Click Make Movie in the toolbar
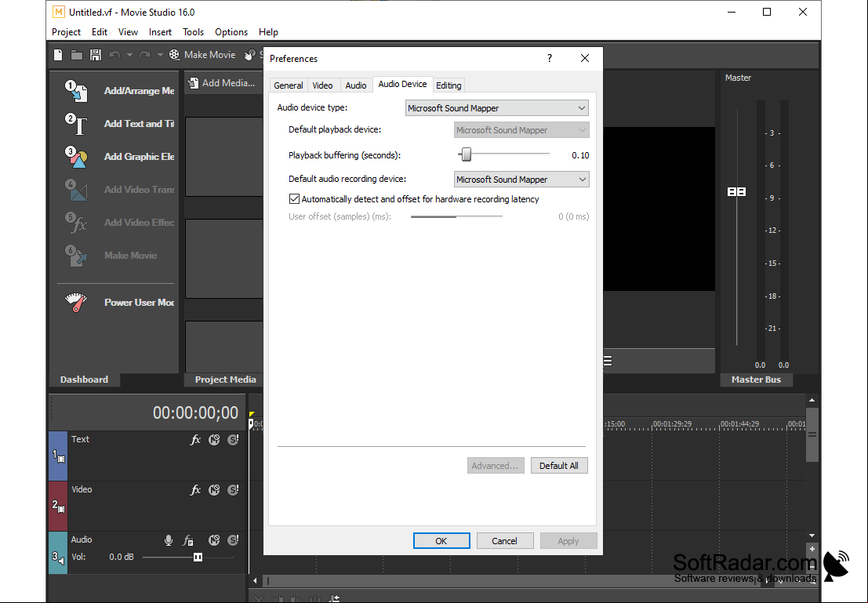The image size is (868, 603). pos(202,55)
